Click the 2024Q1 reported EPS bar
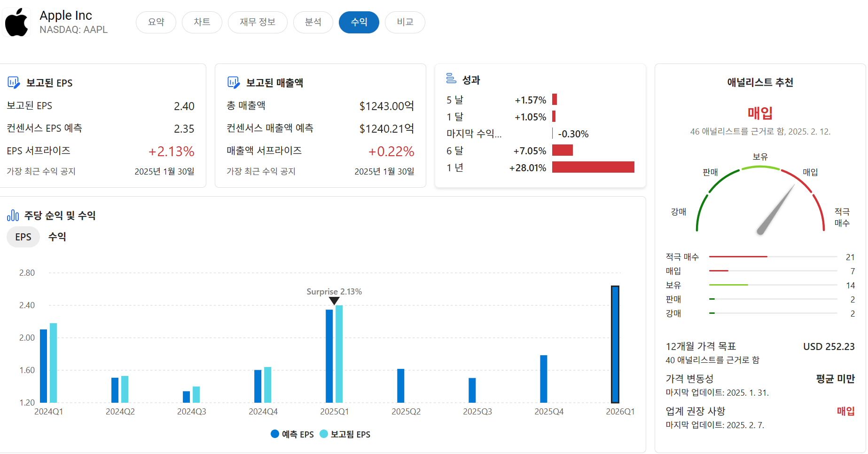 point(53,363)
